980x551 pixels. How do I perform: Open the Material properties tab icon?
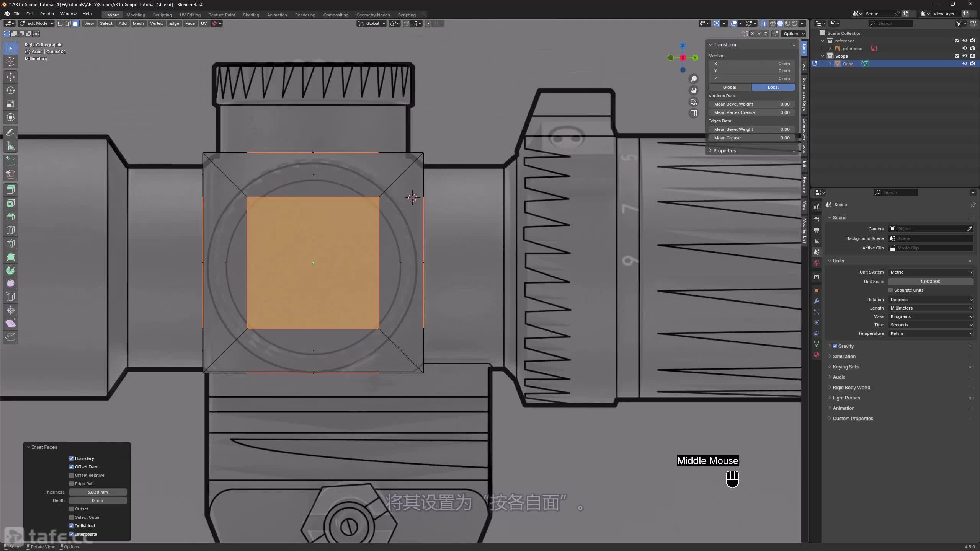pyautogui.click(x=817, y=355)
